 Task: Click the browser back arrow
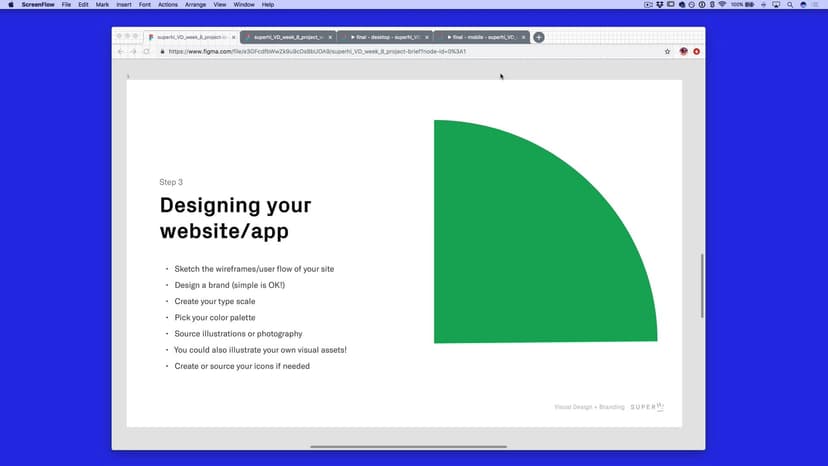pos(121,51)
